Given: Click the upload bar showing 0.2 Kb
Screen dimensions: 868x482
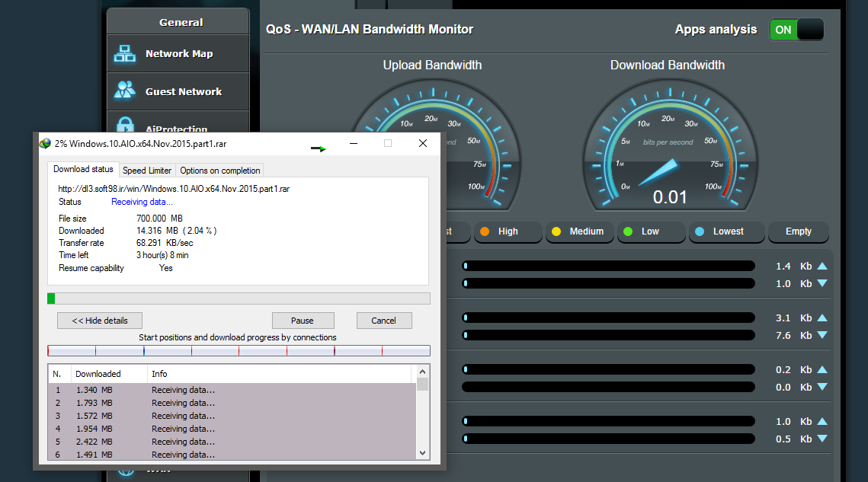Looking at the screenshot, I should pyautogui.click(x=608, y=369).
